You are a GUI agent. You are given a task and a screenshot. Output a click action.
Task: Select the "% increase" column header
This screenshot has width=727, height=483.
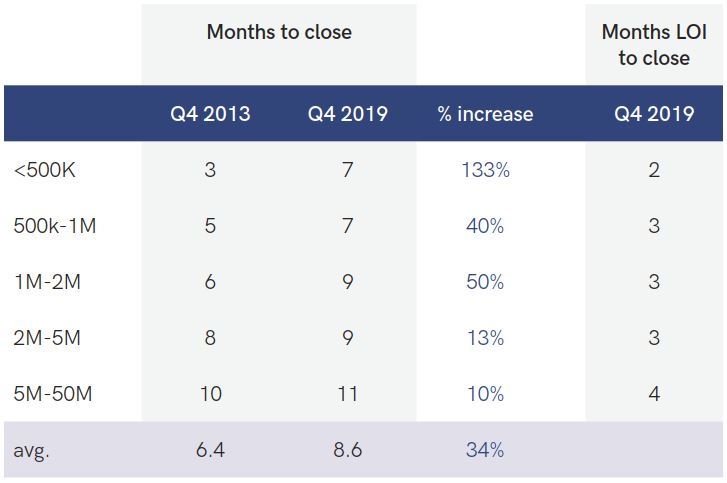tap(485, 114)
